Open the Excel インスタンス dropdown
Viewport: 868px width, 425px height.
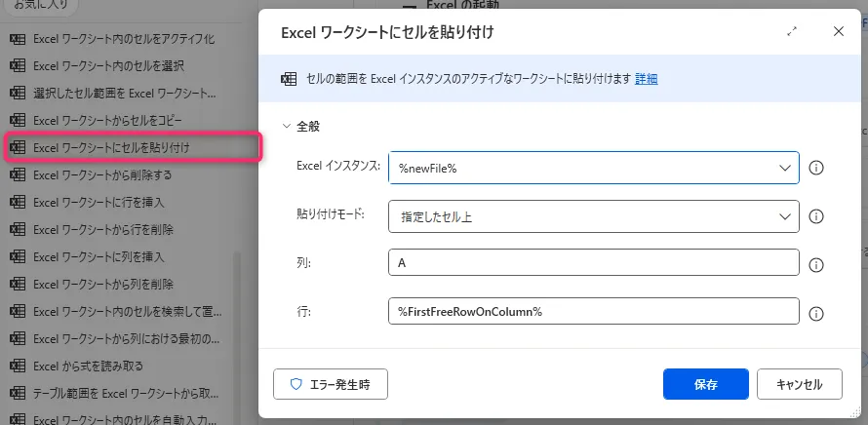pos(593,168)
